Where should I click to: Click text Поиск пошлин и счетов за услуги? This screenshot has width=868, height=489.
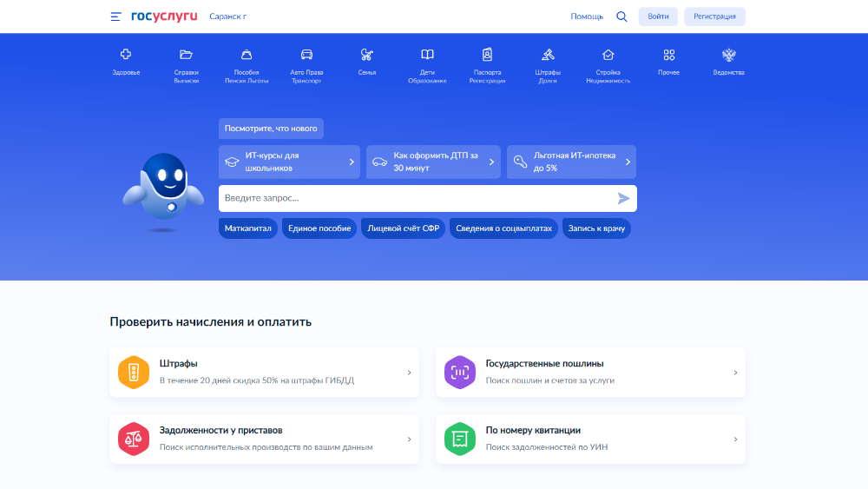[549, 380]
